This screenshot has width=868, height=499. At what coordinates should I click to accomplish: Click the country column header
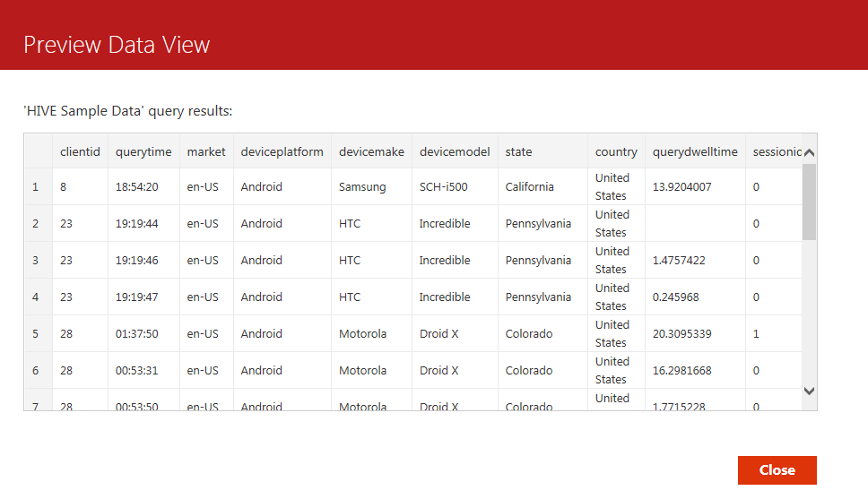click(x=616, y=151)
